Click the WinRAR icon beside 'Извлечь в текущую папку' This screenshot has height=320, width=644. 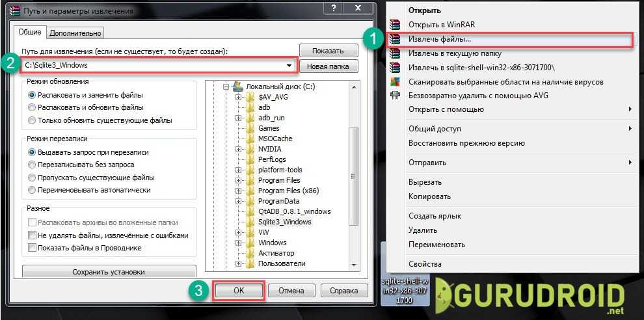tap(395, 53)
